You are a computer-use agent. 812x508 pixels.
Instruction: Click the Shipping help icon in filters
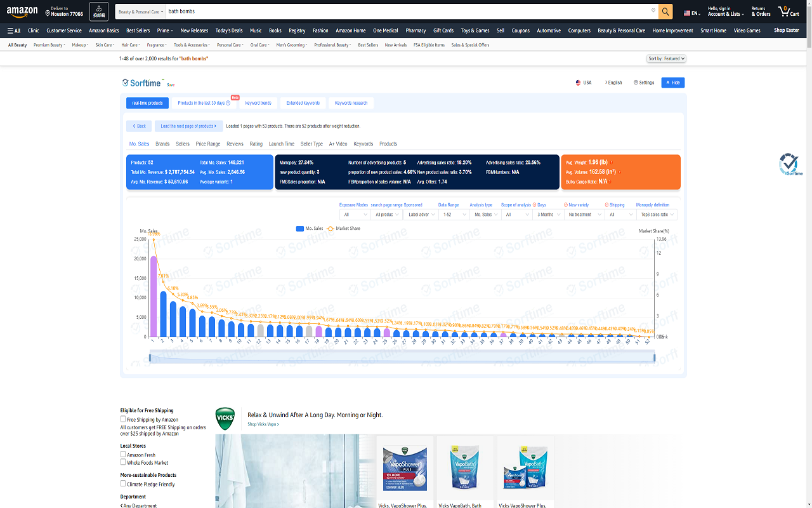[x=606, y=205]
